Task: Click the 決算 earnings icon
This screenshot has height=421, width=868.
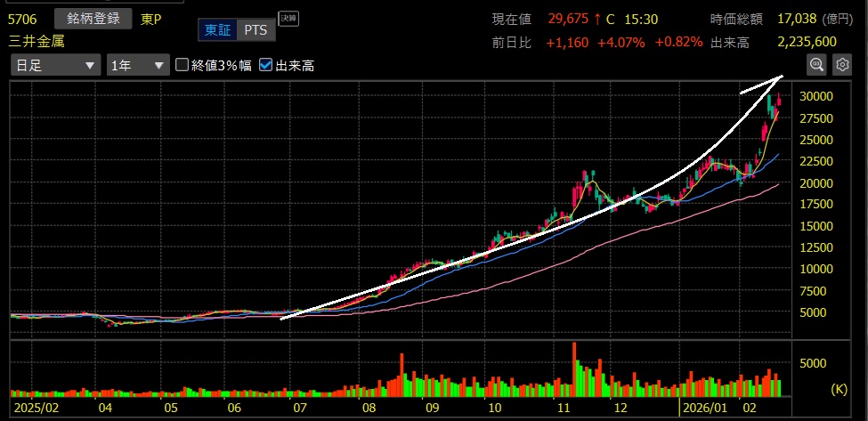Action: tap(288, 18)
